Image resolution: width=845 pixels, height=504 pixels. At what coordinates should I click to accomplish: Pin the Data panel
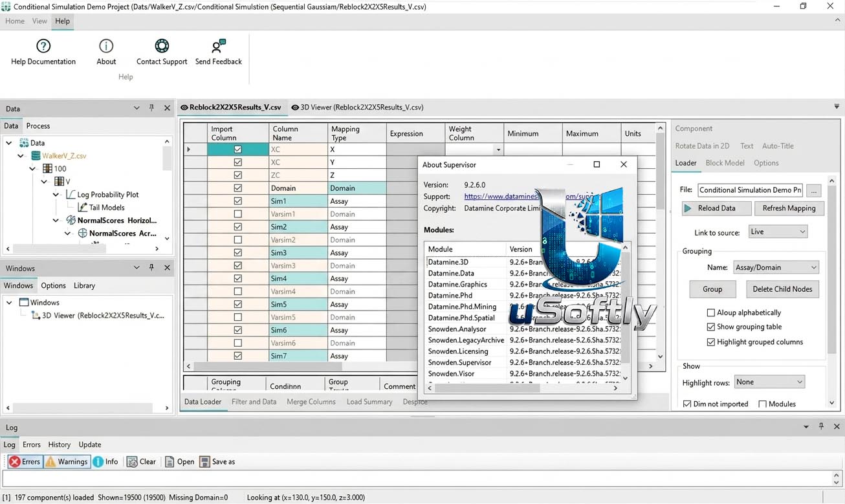coord(151,108)
